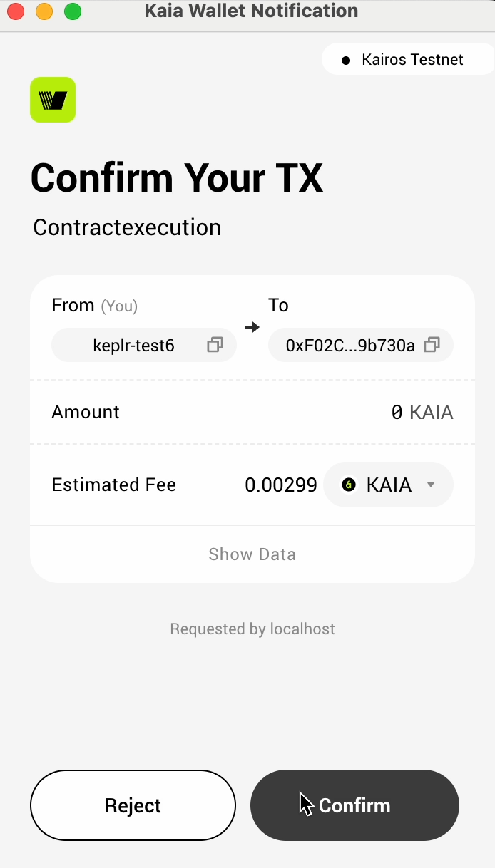Click the Confirm Your TX heading
495x868 pixels.
176,178
